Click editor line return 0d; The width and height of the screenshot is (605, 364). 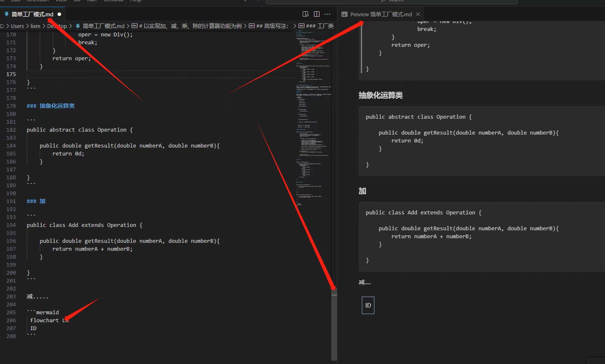pos(68,153)
